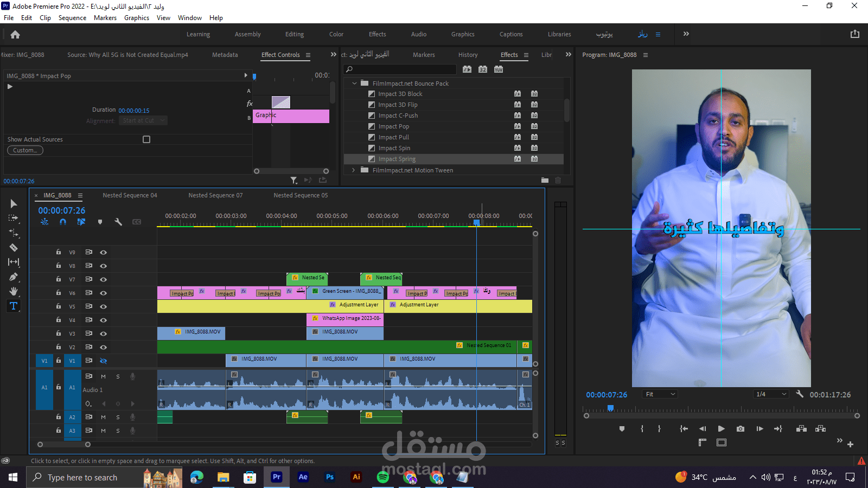The width and height of the screenshot is (868, 488).
Task: Click the Home icon
Action: [15, 35]
